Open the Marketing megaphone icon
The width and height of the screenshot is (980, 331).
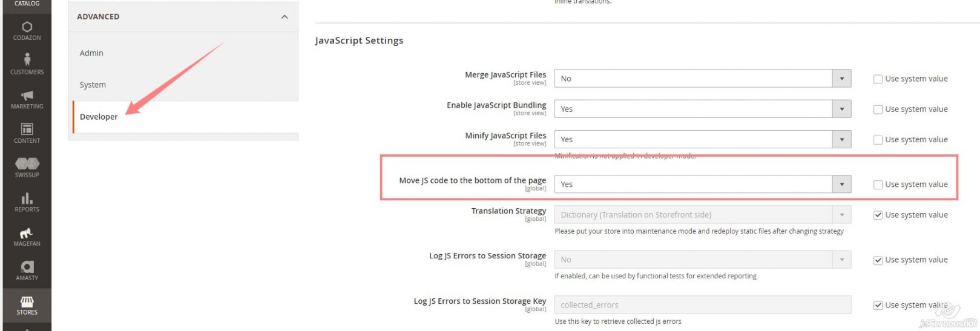point(27,96)
